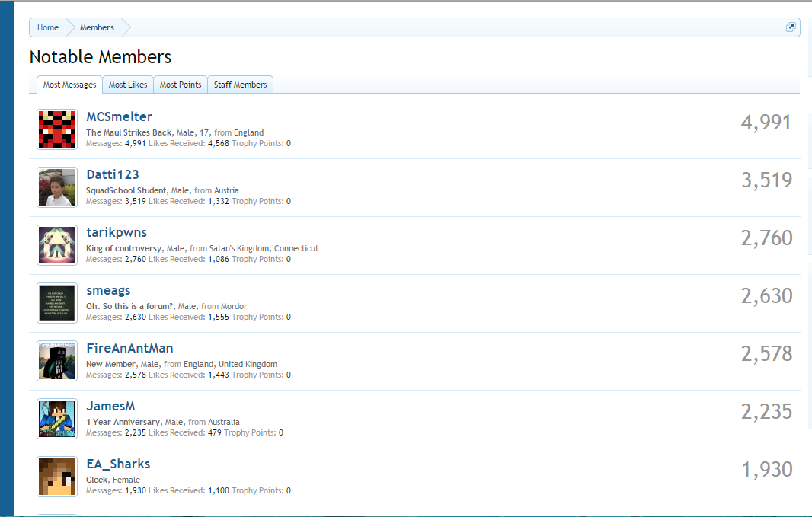Click the large 4,991 message count

click(x=766, y=123)
